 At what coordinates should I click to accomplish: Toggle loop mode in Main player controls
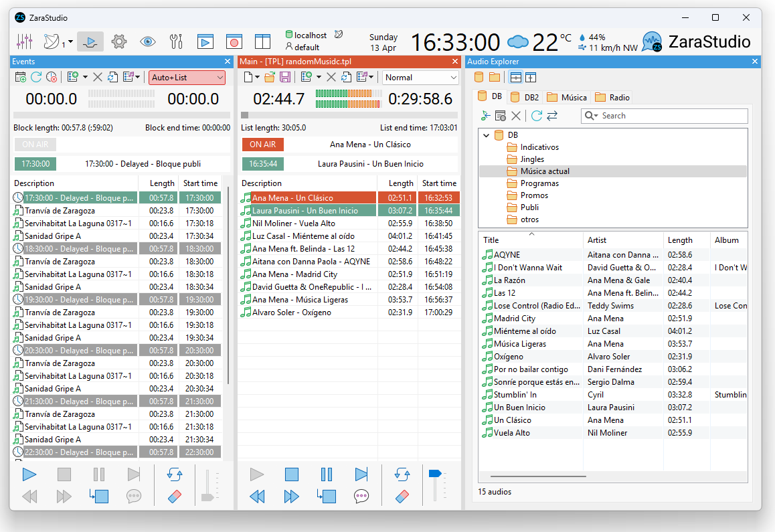402,474
